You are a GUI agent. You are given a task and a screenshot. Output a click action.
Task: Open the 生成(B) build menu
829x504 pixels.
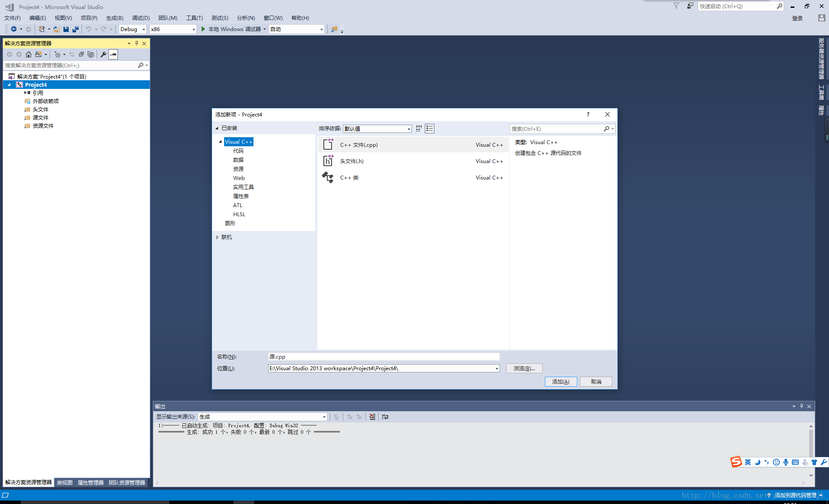tap(115, 18)
